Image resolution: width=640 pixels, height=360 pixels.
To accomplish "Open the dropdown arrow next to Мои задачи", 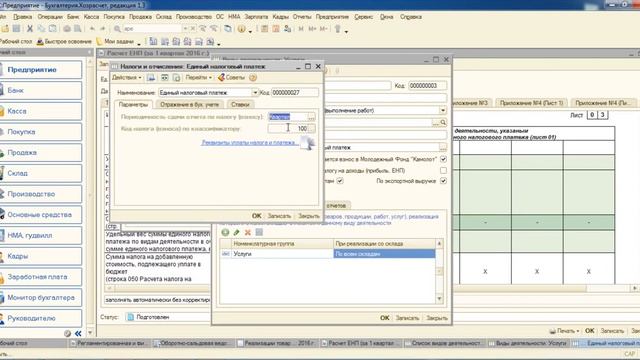I will 139,43.
